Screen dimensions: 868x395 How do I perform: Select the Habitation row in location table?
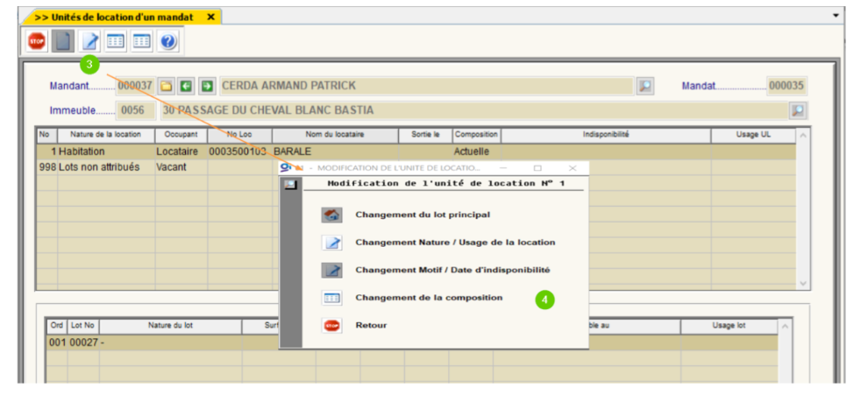point(96,152)
